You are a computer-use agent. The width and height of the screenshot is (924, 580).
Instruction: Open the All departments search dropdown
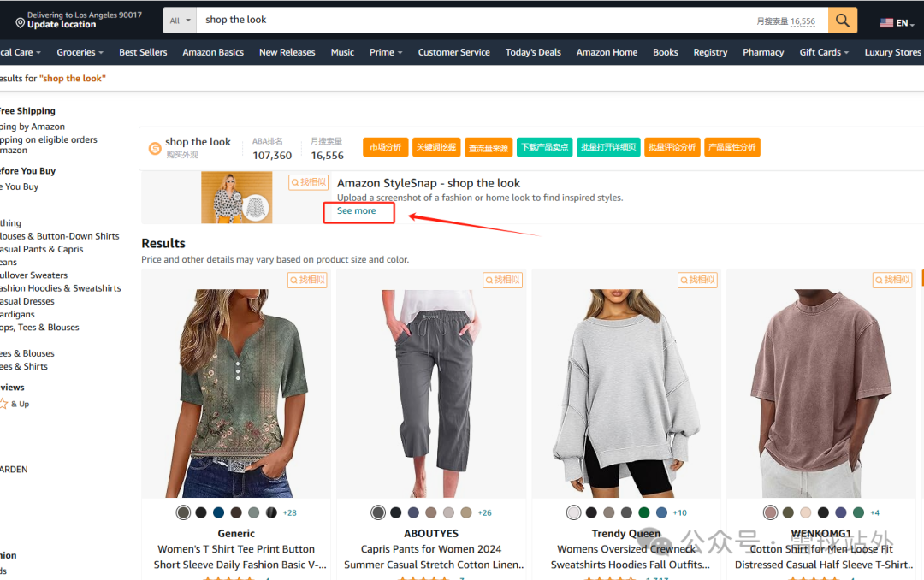(x=180, y=21)
